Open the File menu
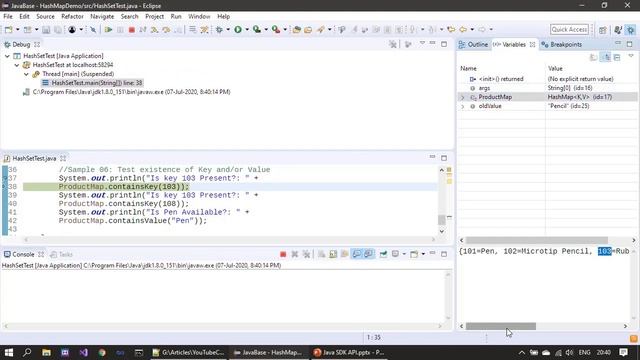Image resolution: width=640 pixels, height=360 pixels. (8, 16)
